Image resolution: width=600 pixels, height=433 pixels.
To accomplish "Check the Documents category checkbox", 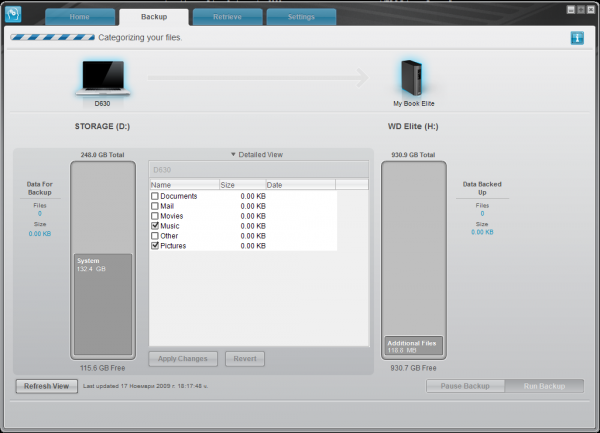I will click(155, 196).
